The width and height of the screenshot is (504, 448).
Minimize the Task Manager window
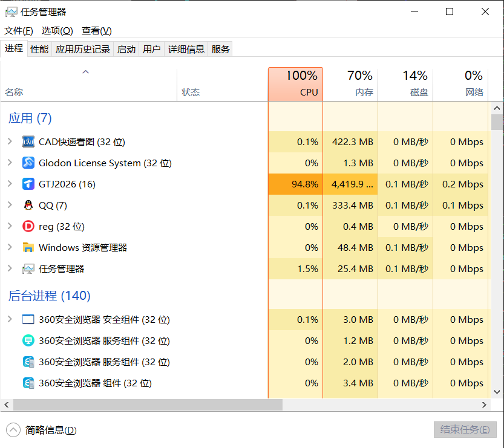point(414,11)
